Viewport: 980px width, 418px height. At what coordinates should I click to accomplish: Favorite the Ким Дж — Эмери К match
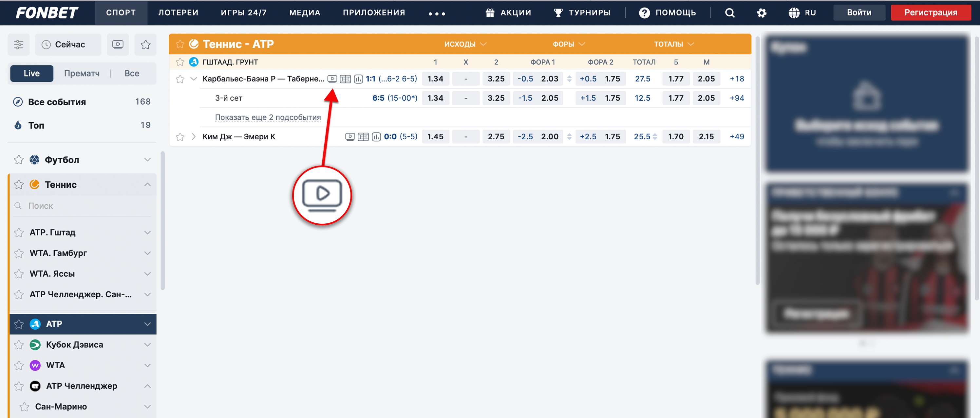(x=180, y=137)
